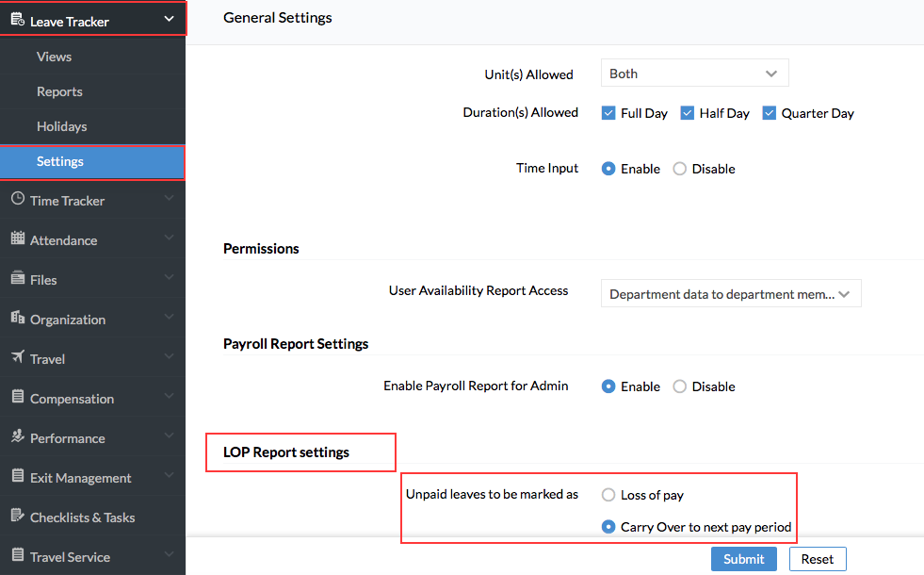Uncheck the Quarter Day checkbox
The height and width of the screenshot is (575, 924).
(769, 112)
